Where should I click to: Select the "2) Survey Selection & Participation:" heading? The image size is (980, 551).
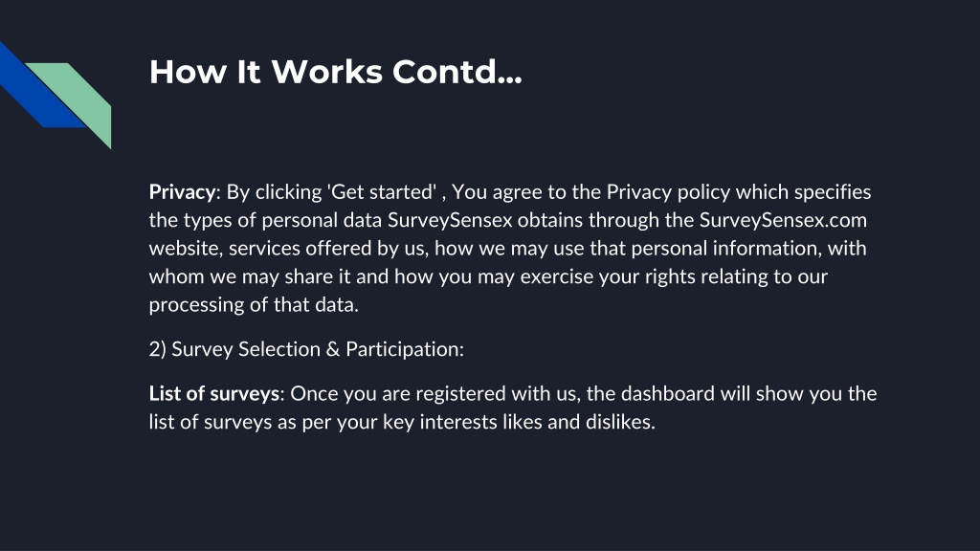(x=306, y=349)
